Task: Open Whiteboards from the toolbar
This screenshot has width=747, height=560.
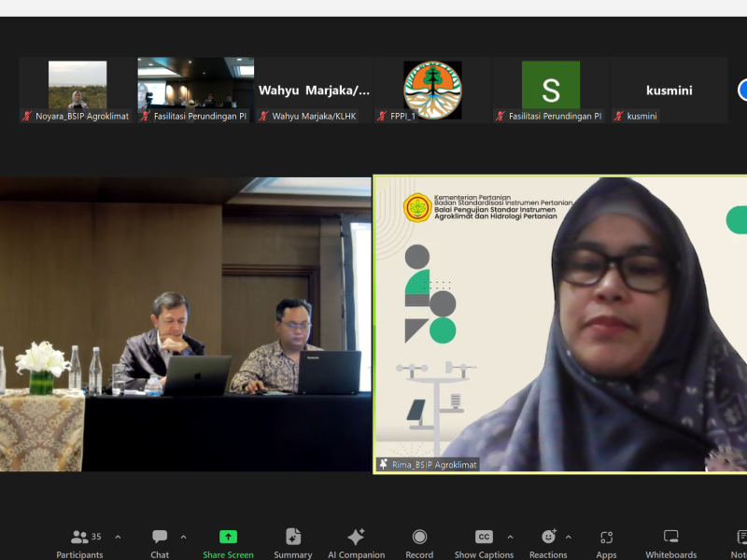Action: pos(670,542)
